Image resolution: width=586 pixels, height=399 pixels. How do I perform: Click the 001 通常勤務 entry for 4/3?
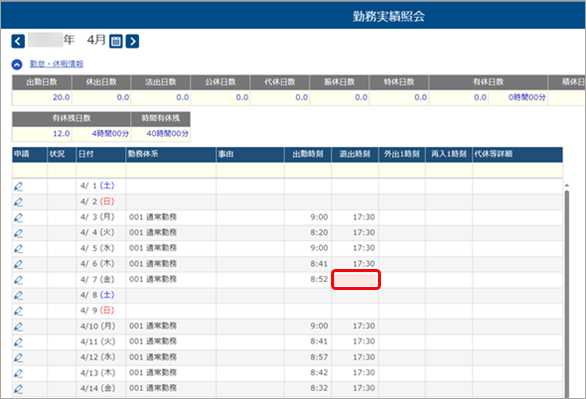coord(153,217)
